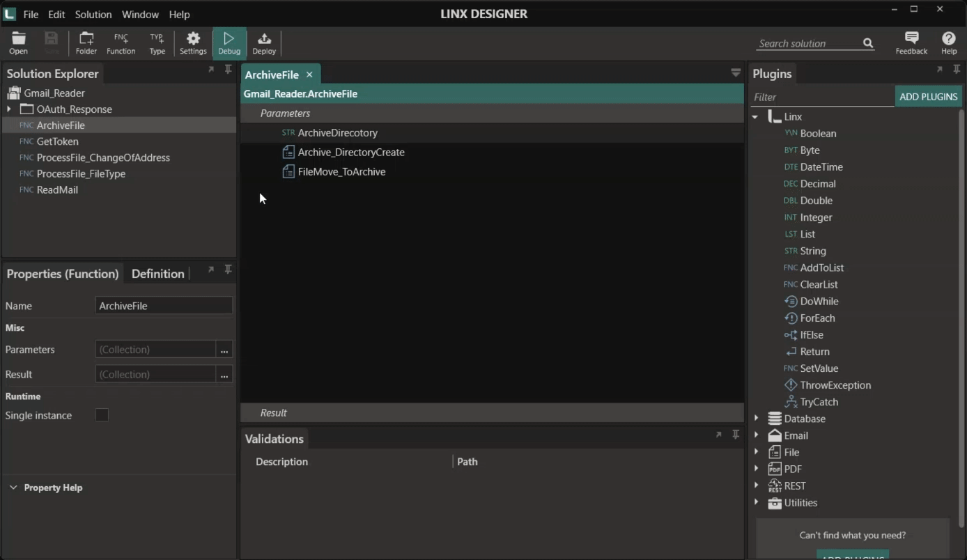The width and height of the screenshot is (967, 560).
Task: Open the Parameters collection editor
Action: point(224,350)
